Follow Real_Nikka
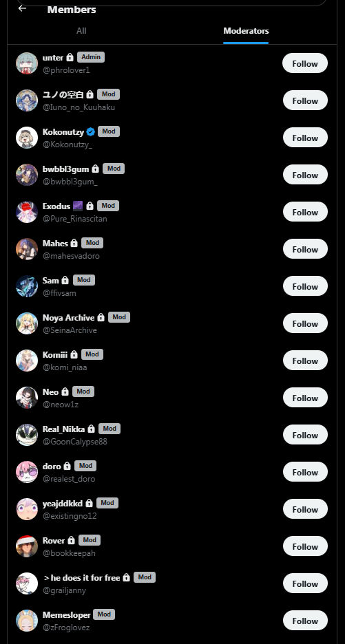 pyautogui.click(x=305, y=435)
